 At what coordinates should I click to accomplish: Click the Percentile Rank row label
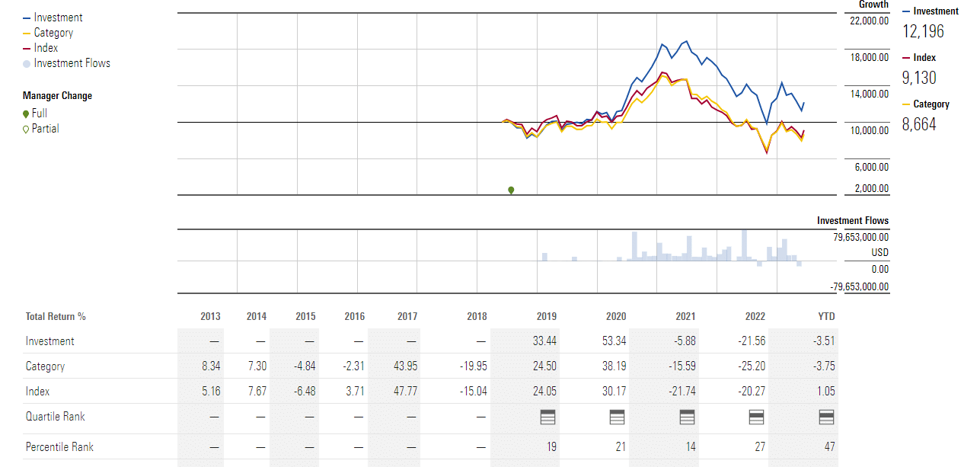[x=59, y=446]
